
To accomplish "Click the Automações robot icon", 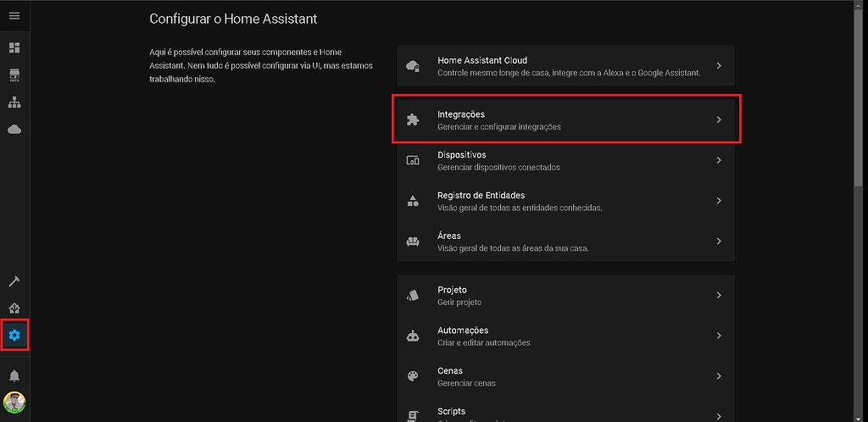I will 413,336.
